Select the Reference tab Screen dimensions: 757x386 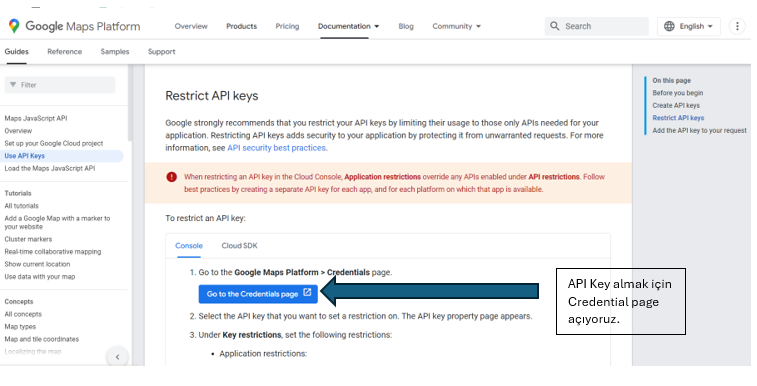[x=65, y=52]
